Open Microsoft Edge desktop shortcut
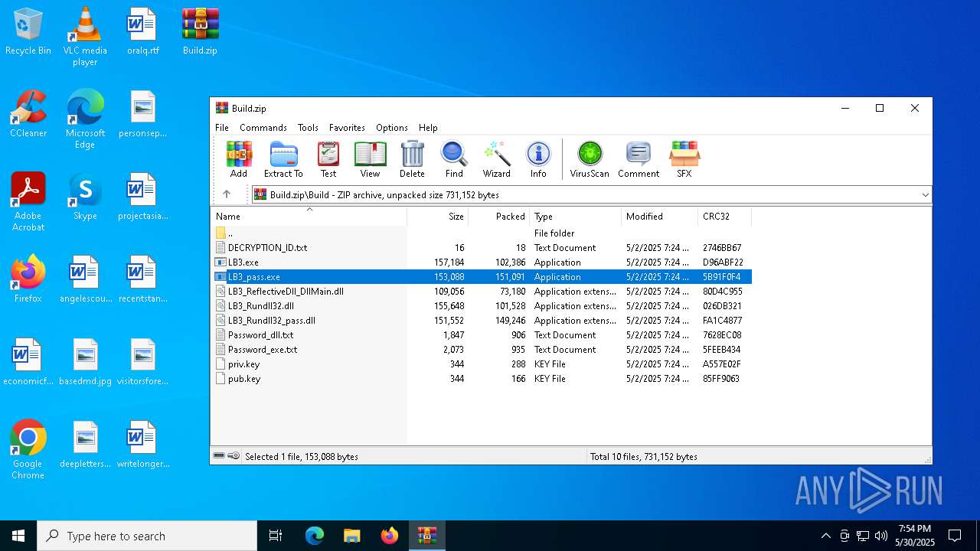This screenshot has height=551, width=980. (85, 119)
